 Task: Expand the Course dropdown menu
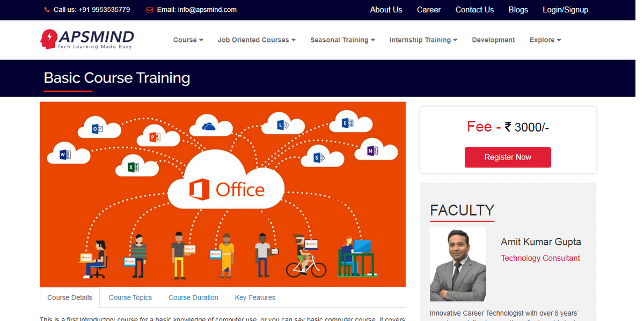pos(188,40)
